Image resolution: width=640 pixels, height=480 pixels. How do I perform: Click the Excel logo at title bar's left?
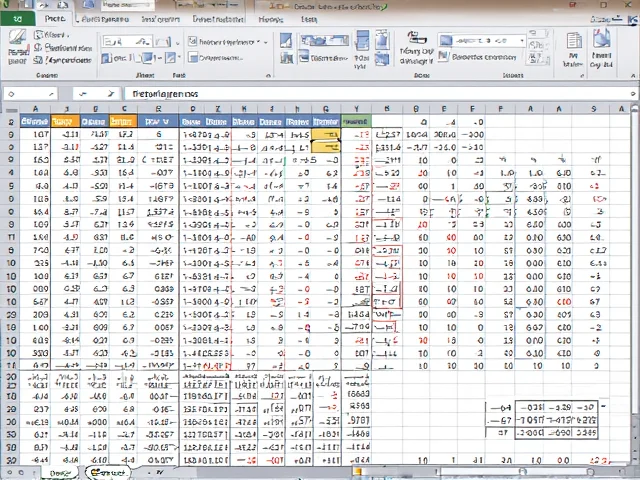(x=7, y=5)
